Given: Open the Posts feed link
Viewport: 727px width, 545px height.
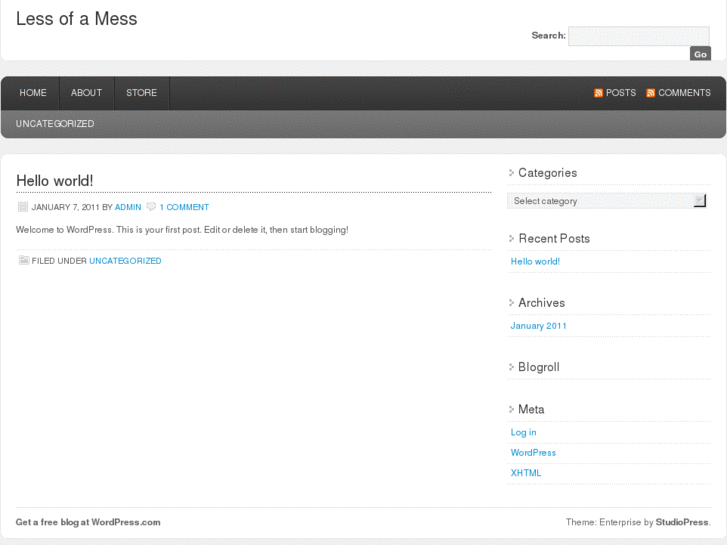Looking at the screenshot, I should click(x=621, y=93).
